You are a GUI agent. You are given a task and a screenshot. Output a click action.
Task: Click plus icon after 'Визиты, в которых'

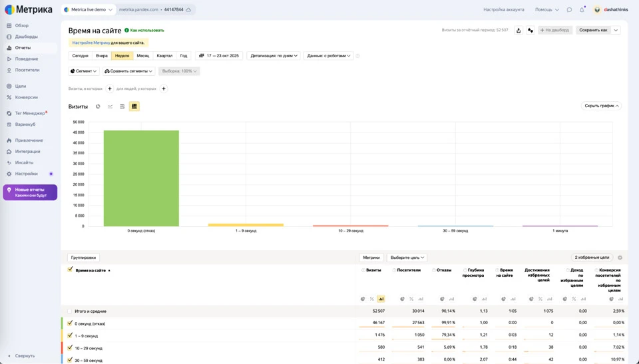coord(110,89)
